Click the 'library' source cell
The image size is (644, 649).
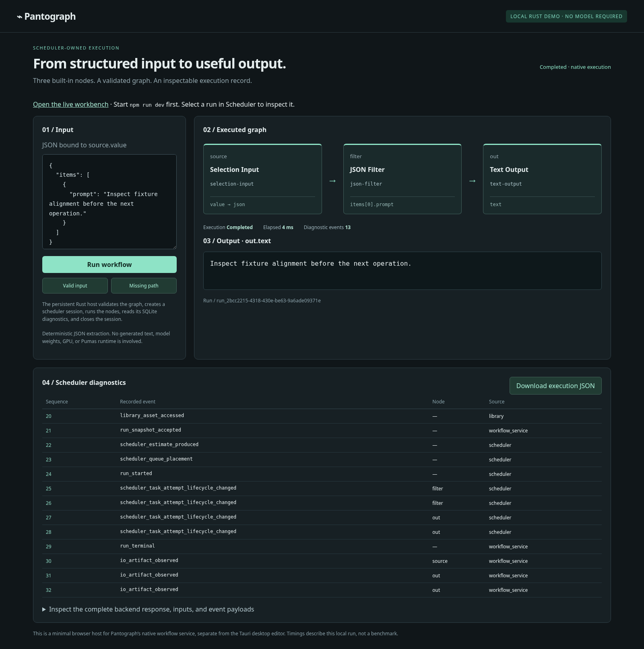(x=496, y=416)
